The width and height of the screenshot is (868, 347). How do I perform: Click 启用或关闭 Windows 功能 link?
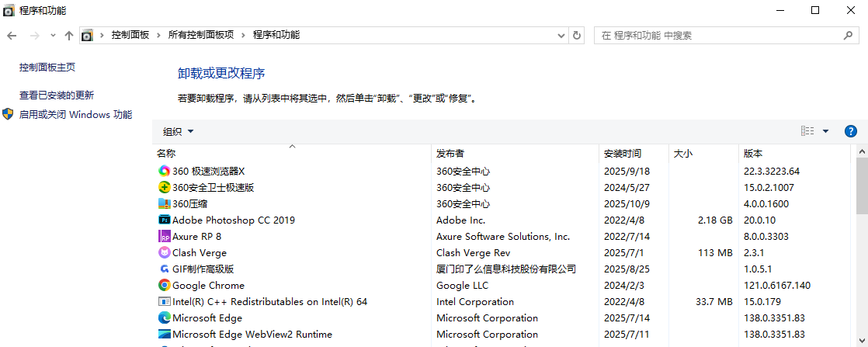(75, 114)
